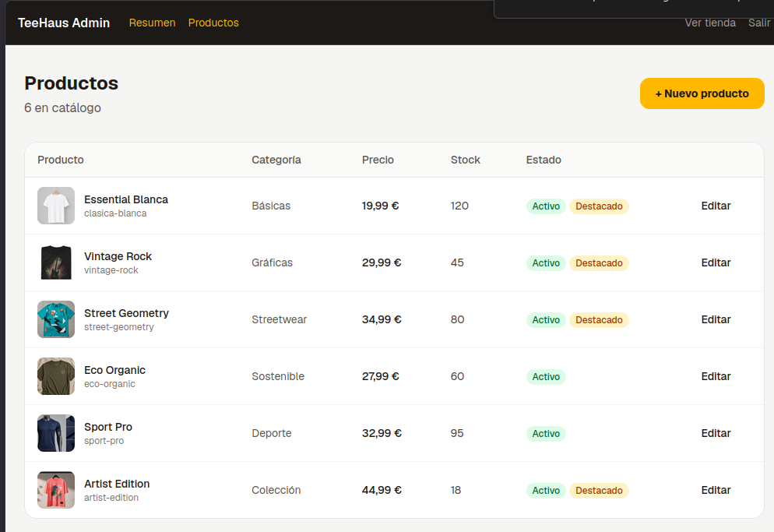
Task: Click the Activo badge on Sport Pro
Action: click(546, 434)
